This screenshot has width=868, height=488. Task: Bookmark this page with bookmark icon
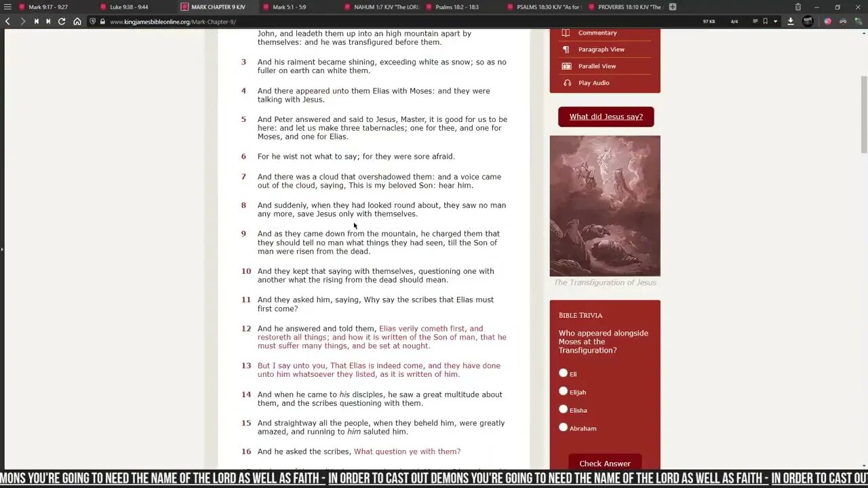765,21
